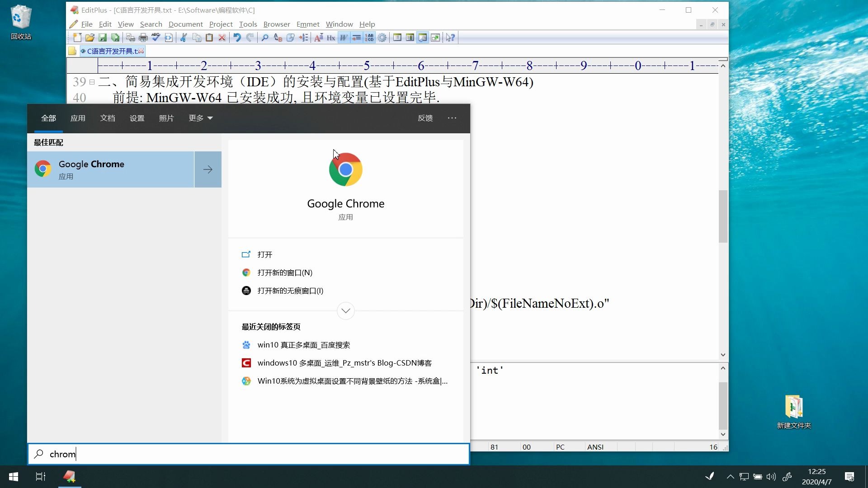Click the EditPlus new file toolbar icon
This screenshot has width=868, height=488.
[x=76, y=38]
